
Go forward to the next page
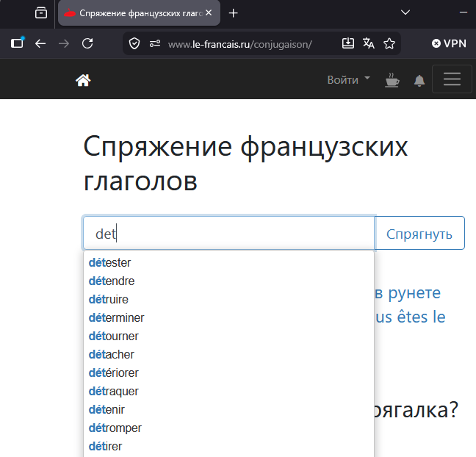point(64,44)
